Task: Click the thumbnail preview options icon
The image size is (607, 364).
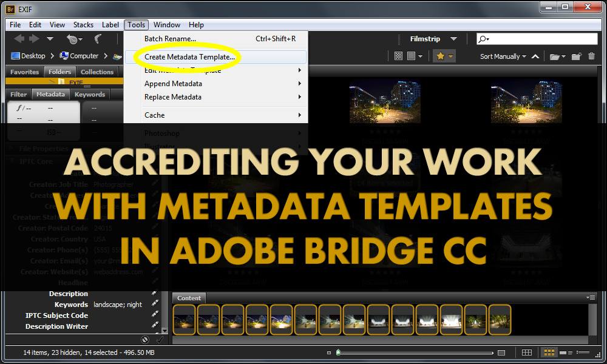Action: [x=411, y=56]
